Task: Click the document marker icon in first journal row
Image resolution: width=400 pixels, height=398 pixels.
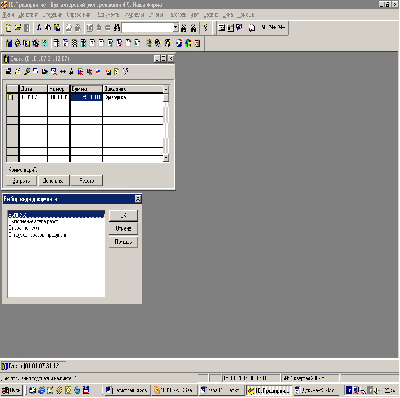Action: 11,97
